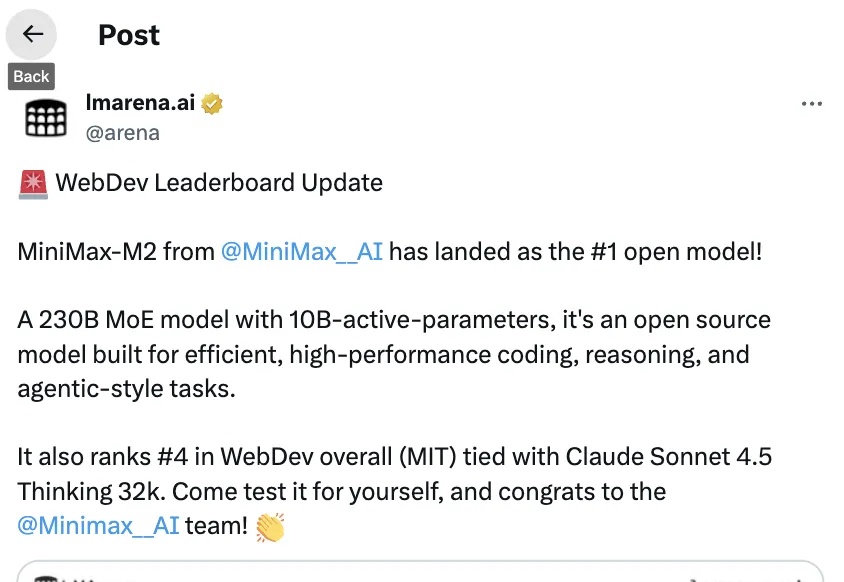Follow the @Minimax__AI mention before "team!"
The image size is (844, 582).
click(99, 525)
